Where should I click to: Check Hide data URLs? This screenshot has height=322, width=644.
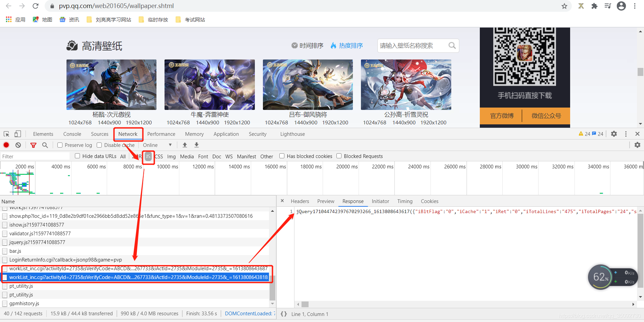(77, 156)
